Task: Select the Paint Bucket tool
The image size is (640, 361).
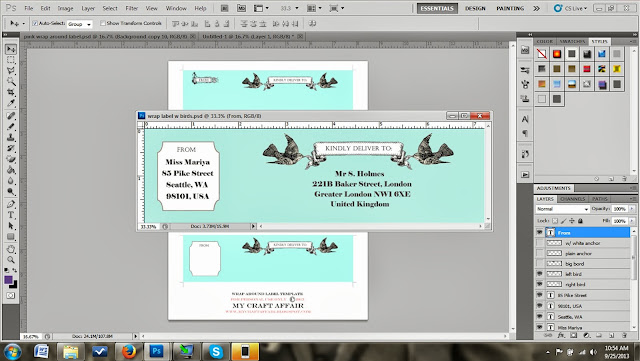Action: click(11, 169)
